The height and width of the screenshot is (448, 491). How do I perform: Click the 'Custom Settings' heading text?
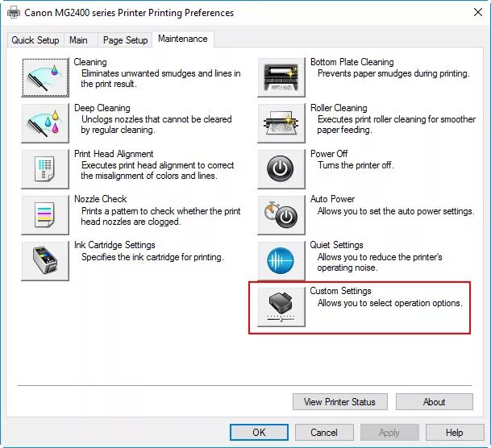(341, 291)
